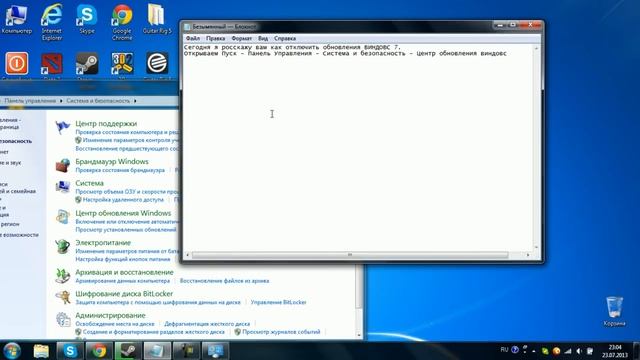Click the volume speaker tray icon
The image size is (640, 360).
tap(579, 351)
